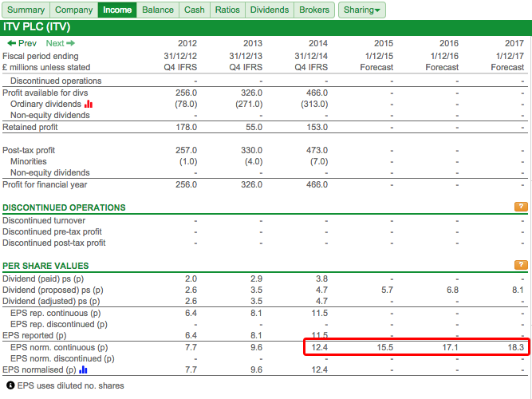Select the 2012 year column header
The width and height of the screenshot is (532, 399).
click(x=187, y=43)
